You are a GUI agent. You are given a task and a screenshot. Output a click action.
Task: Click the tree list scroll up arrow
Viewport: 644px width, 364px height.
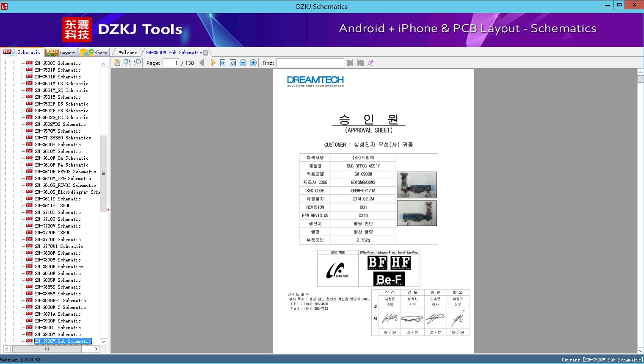[x=103, y=64]
